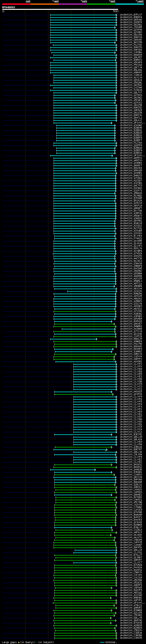Open hit UniRef100_Q2XPV6

click(131, 30)
